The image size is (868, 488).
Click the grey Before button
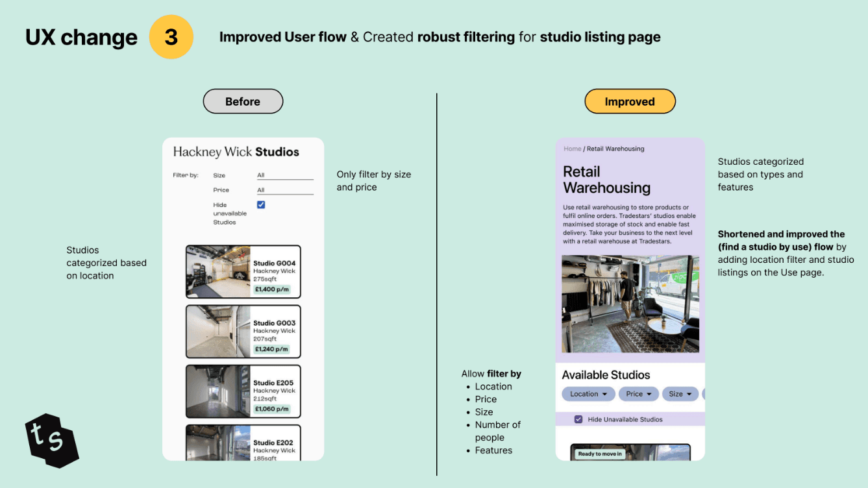click(243, 101)
